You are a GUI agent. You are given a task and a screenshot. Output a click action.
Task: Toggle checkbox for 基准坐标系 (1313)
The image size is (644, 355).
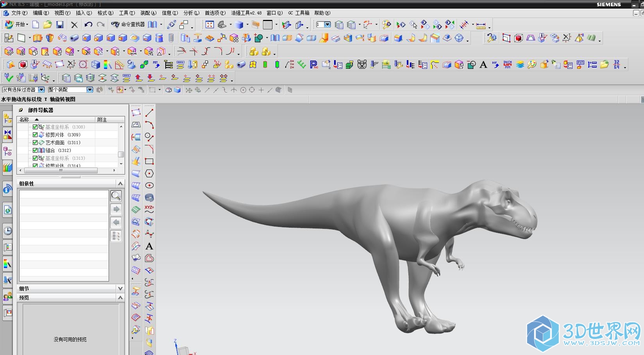[x=35, y=158]
